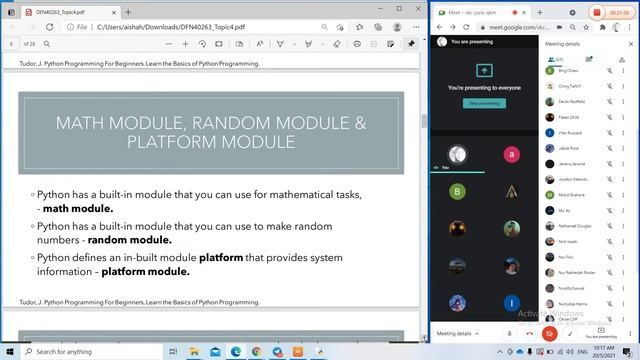Click the Fit to page icon
Image resolution: width=640 pixels, height=360 pixels.
[x=219, y=44]
